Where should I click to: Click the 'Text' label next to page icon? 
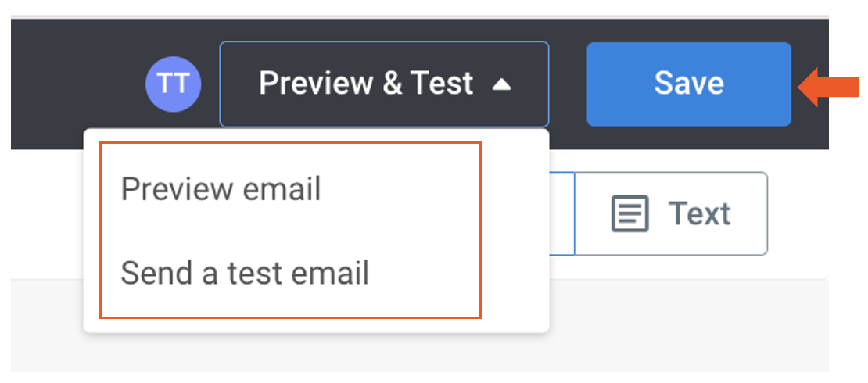[698, 213]
